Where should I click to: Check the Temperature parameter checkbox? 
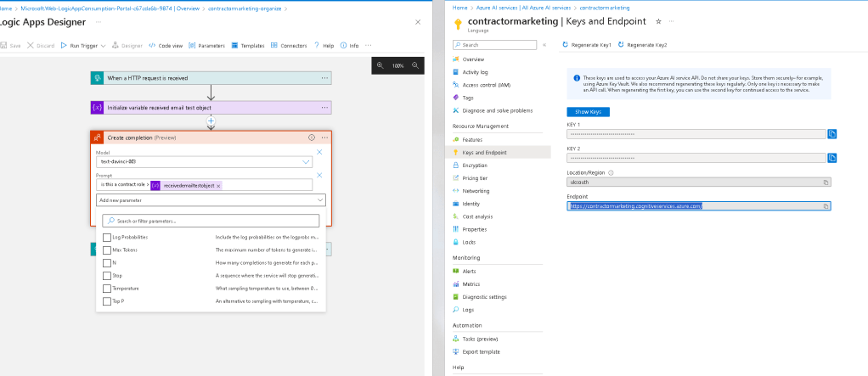pos(107,289)
